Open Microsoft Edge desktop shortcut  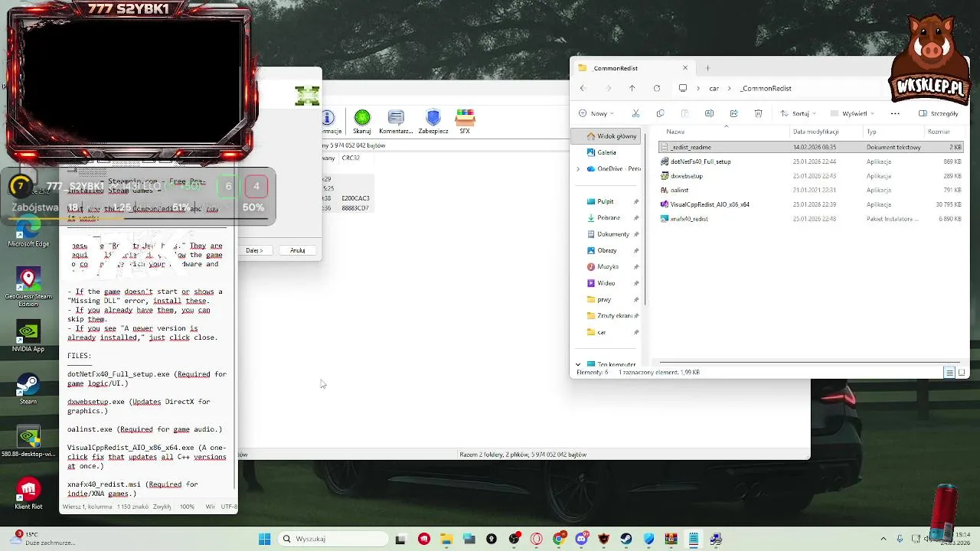pos(28,232)
